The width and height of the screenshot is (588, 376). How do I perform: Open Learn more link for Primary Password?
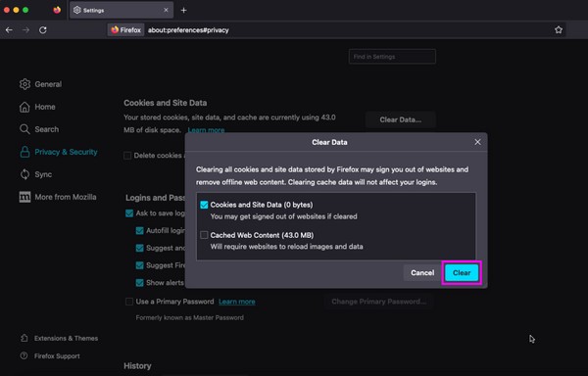pos(236,302)
